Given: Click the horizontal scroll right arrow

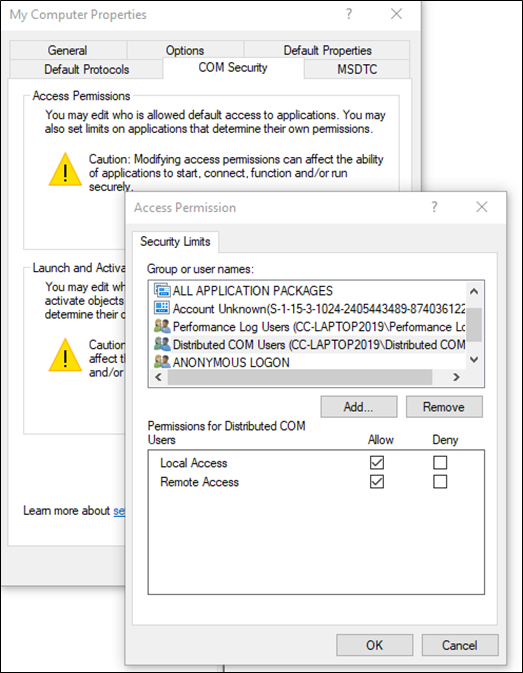Looking at the screenshot, I should click(x=456, y=377).
